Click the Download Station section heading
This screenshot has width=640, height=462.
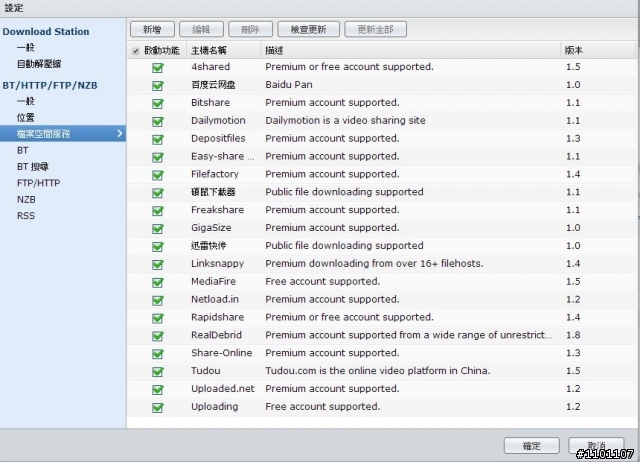point(46,31)
